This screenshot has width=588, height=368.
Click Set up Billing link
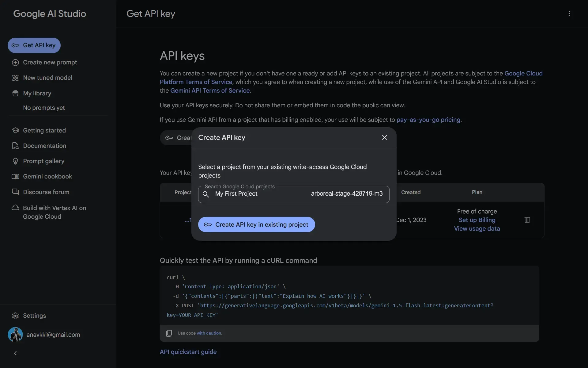(477, 220)
